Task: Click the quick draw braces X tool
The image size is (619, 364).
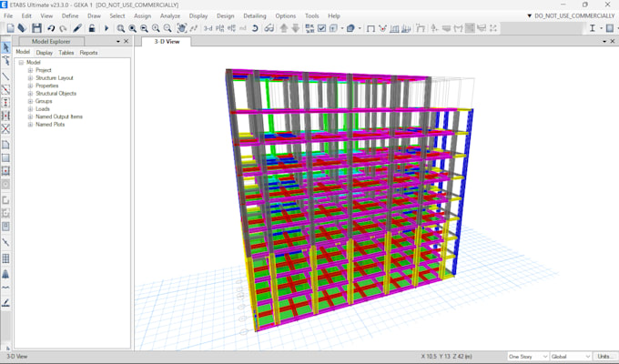Action: [6, 128]
